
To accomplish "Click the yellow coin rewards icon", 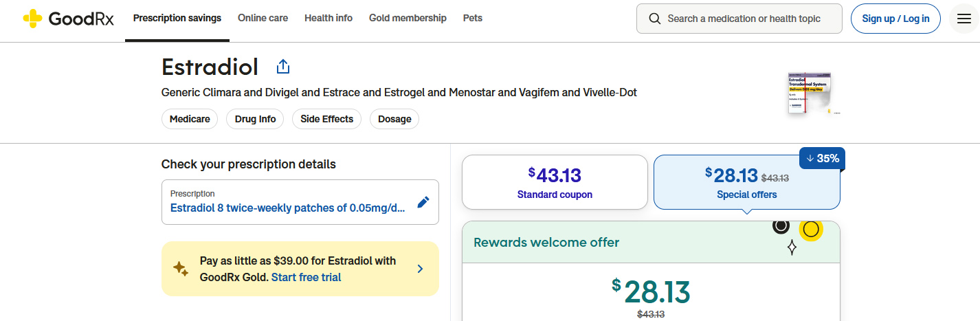I will [811, 230].
